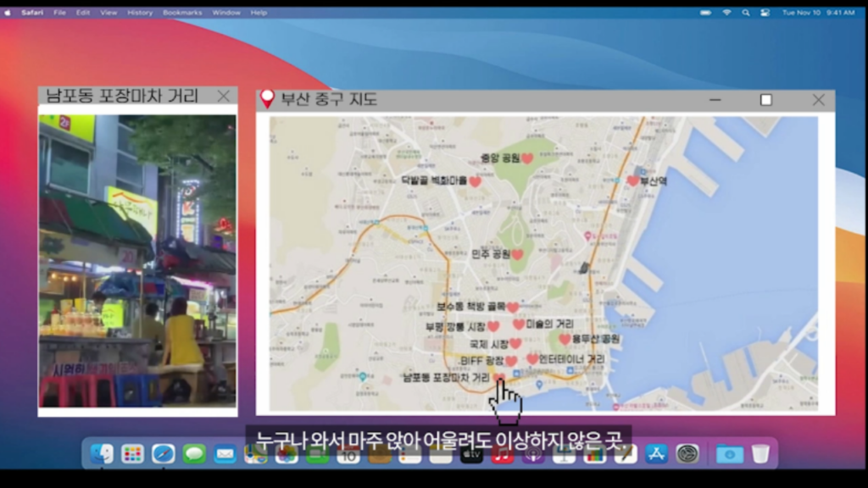868x488 pixels.
Task: Click the 부산 중구 지도 window title
Action: tap(329, 100)
